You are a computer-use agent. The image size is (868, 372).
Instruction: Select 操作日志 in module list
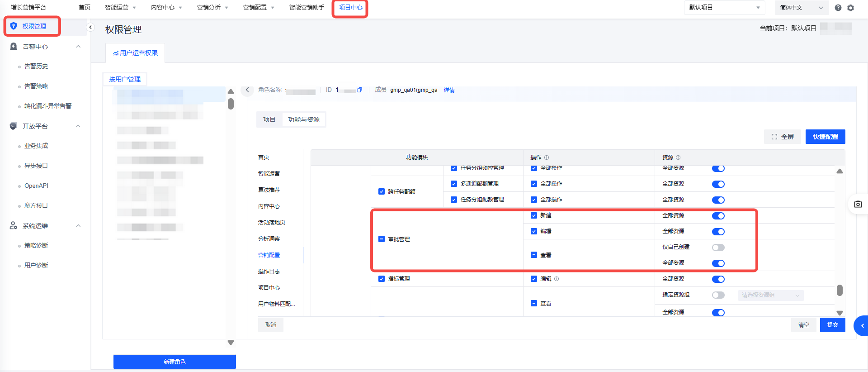click(269, 272)
